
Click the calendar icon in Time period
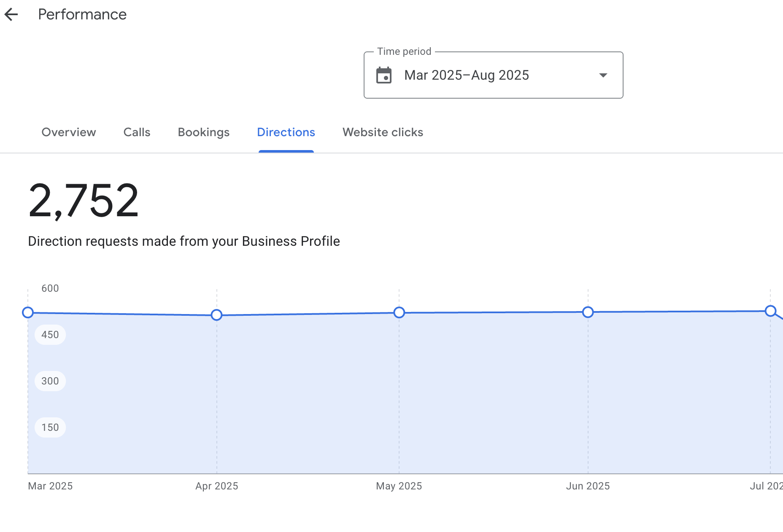coord(383,75)
